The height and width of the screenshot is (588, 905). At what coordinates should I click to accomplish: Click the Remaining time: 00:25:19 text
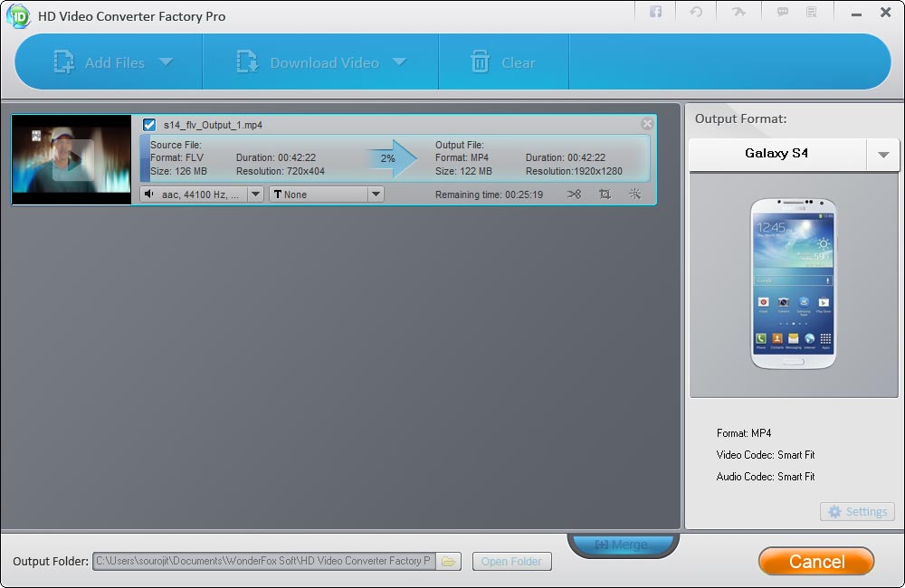pos(489,194)
